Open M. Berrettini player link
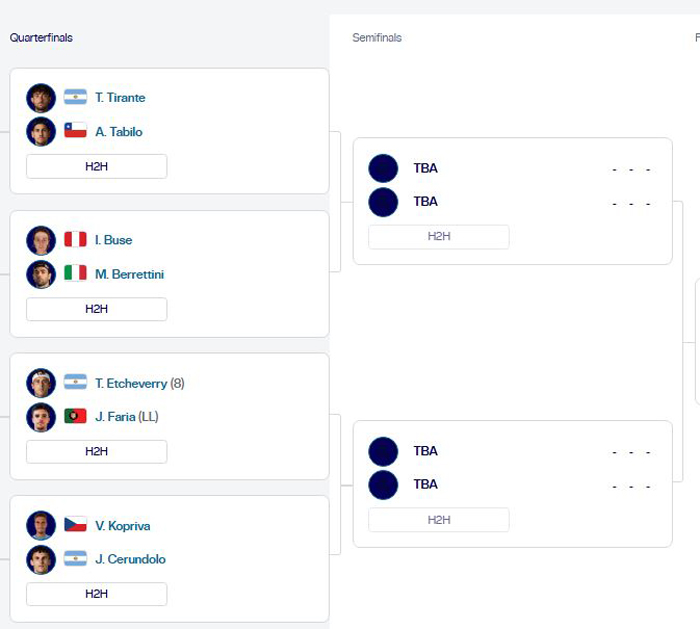 point(129,274)
